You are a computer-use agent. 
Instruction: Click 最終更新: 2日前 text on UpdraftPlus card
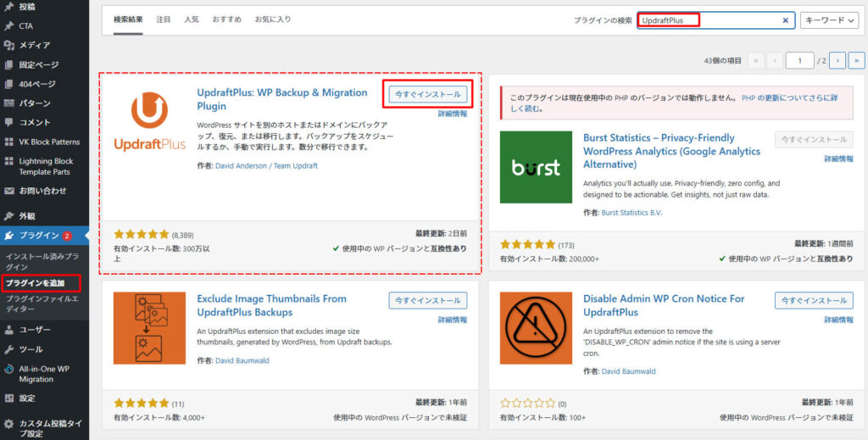pos(441,233)
